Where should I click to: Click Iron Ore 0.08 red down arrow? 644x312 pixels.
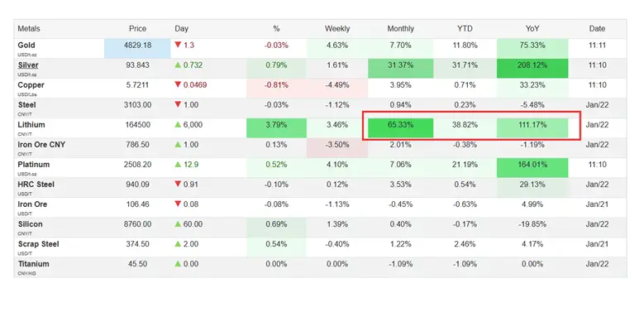coord(178,204)
